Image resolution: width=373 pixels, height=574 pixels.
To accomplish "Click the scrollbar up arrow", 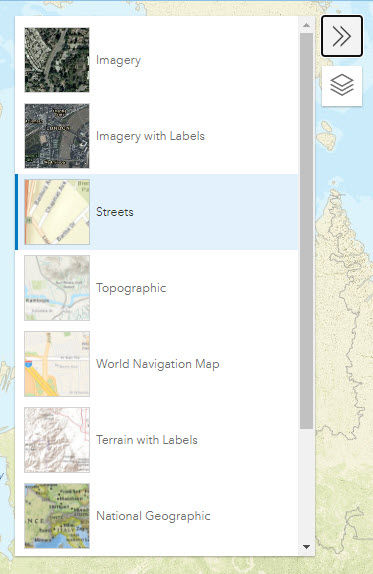I will pos(306,25).
